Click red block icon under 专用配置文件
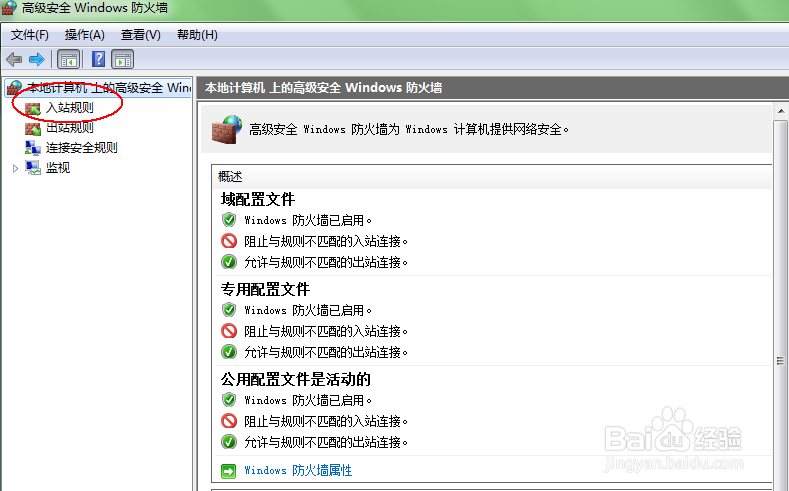Image resolution: width=789 pixels, height=491 pixels. [x=229, y=331]
